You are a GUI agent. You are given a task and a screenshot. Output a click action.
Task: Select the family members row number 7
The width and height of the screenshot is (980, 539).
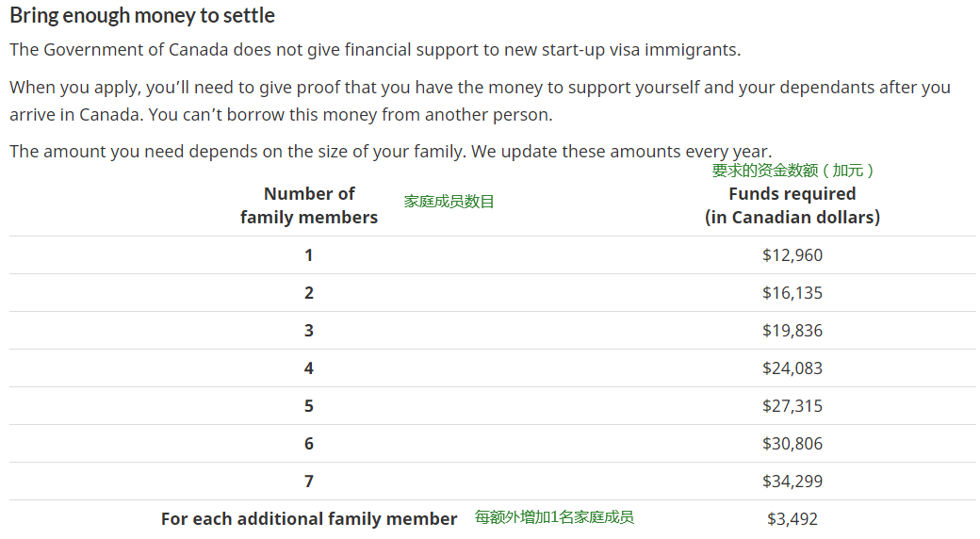309,481
